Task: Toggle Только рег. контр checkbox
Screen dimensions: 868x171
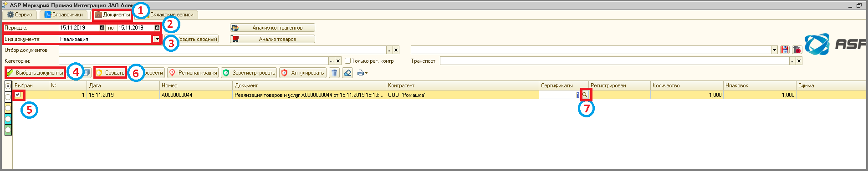Action: click(x=347, y=61)
